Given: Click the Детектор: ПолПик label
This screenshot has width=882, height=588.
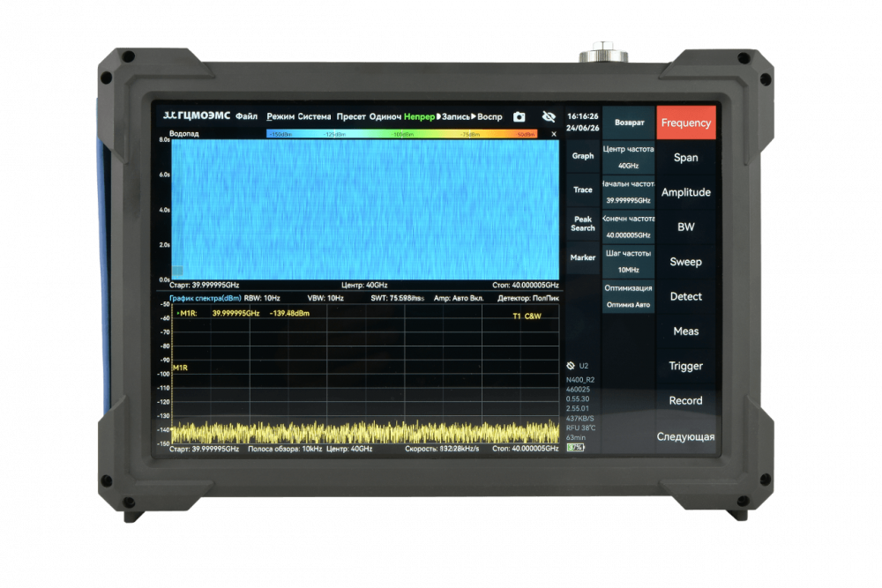Looking at the screenshot, I should pyautogui.click(x=528, y=298).
